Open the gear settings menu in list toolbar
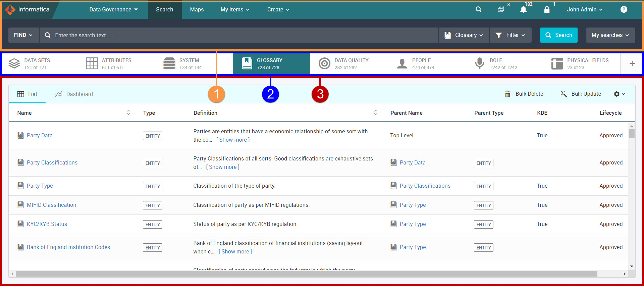 pos(619,94)
